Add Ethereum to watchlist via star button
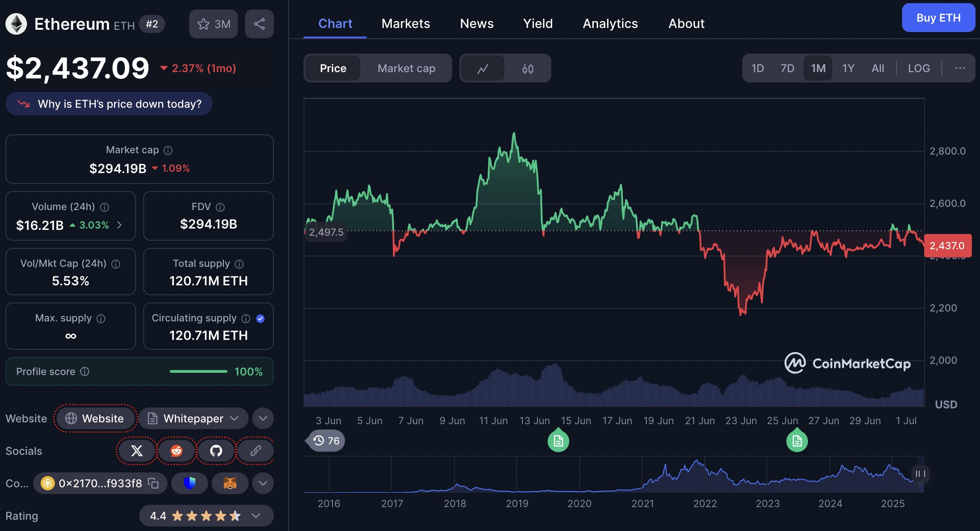The width and height of the screenshot is (980, 531). pos(213,24)
